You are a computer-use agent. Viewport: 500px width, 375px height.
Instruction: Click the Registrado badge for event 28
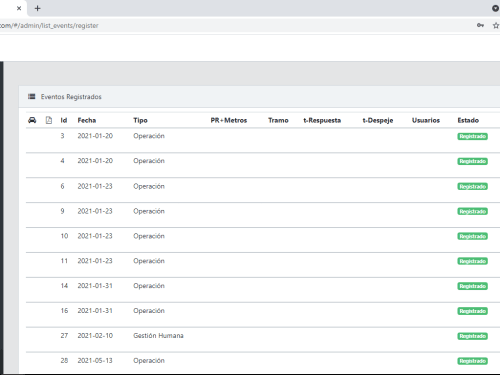coord(472,361)
